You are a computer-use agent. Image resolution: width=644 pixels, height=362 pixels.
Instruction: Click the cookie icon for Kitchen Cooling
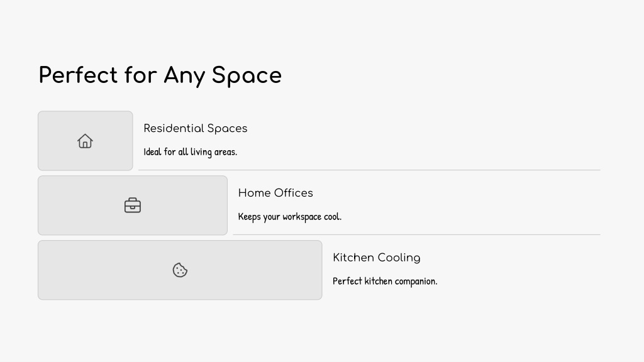point(180,270)
